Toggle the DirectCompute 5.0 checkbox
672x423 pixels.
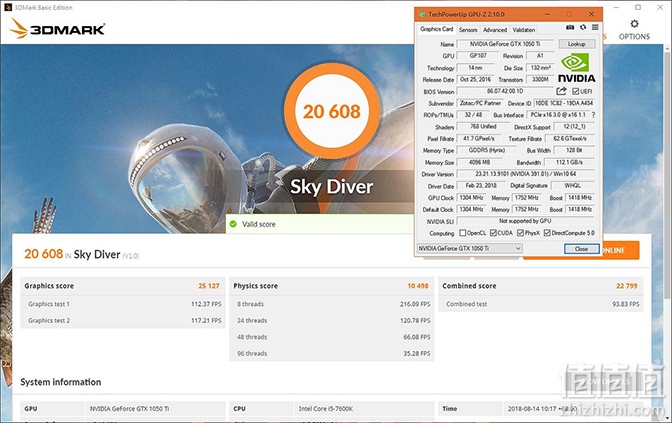tap(547, 233)
